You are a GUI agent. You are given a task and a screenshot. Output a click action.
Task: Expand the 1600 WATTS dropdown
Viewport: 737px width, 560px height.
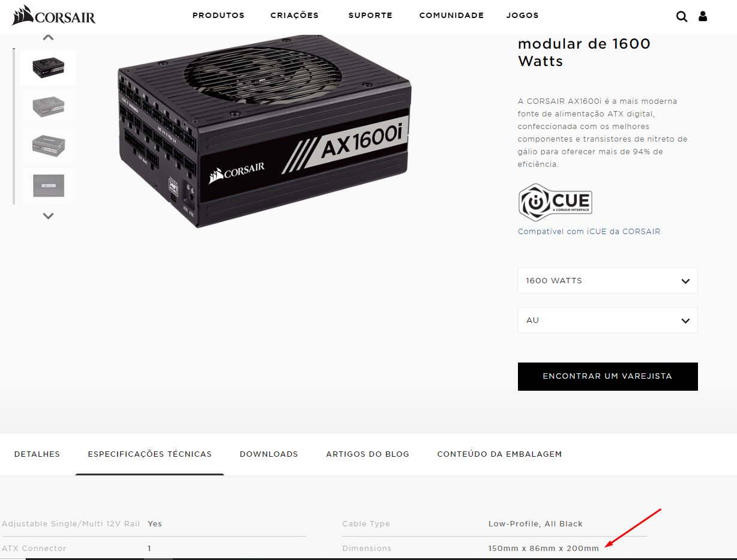coord(607,280)
